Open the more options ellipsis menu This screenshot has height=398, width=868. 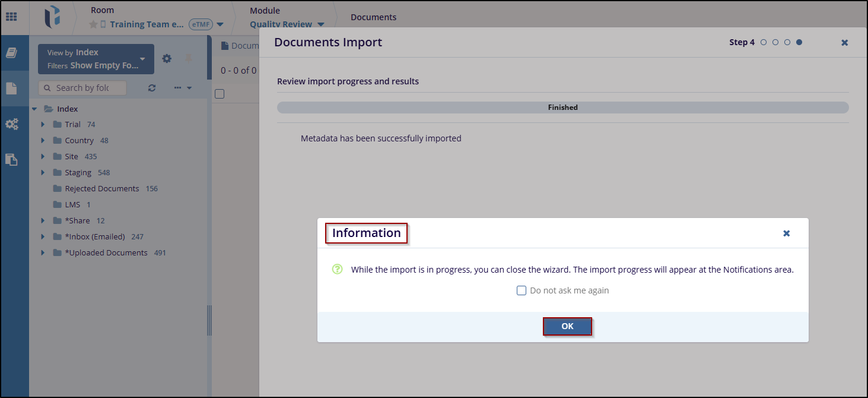tap(182, 88)
